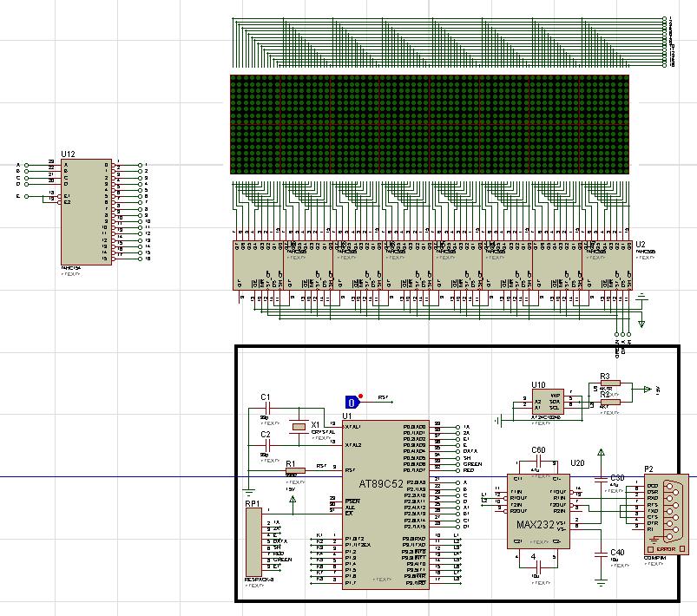Click the RESPACK-8 label under RP1
The image size is (697, 616).
coord(259,580)
